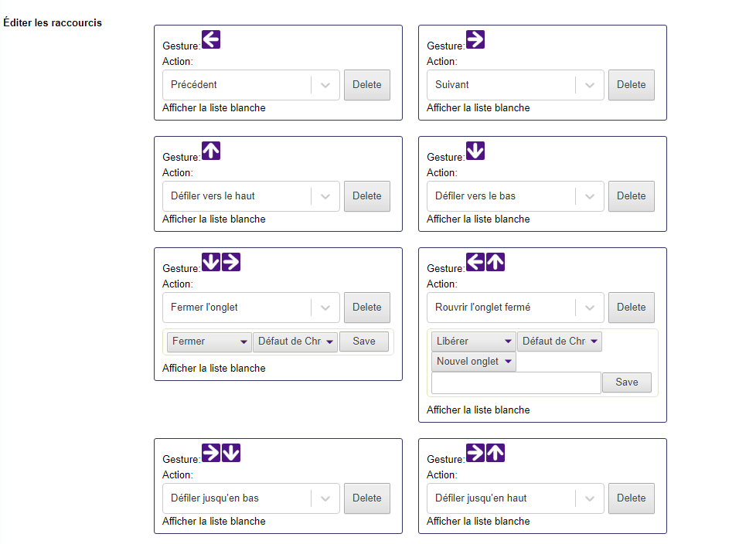Open the Précédent action dropdown
Screen dimensions: 756x544
(x=251, y=85)
